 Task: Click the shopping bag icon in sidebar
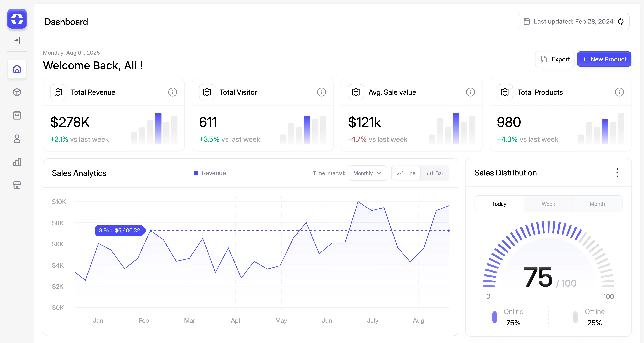17,115
